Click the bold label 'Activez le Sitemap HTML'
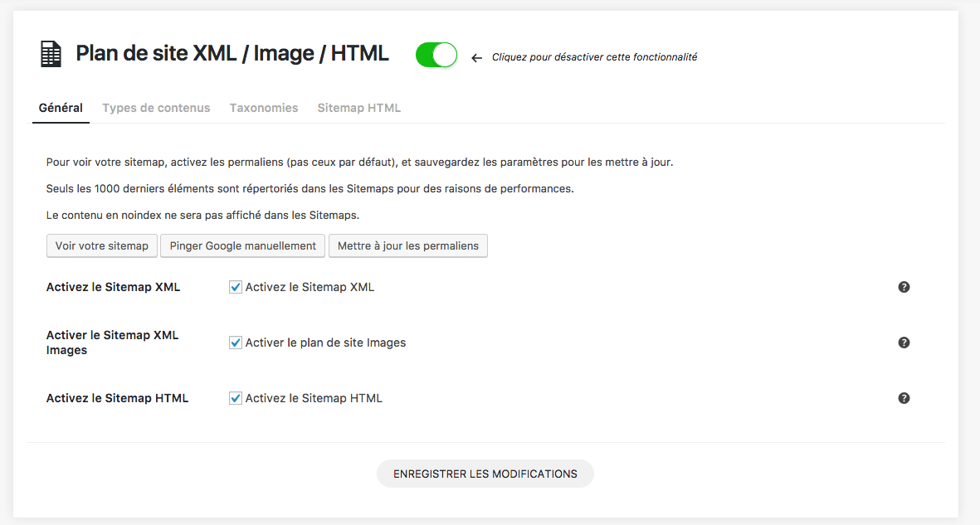The height and width of the screenshot is (525, 980). 118,398
